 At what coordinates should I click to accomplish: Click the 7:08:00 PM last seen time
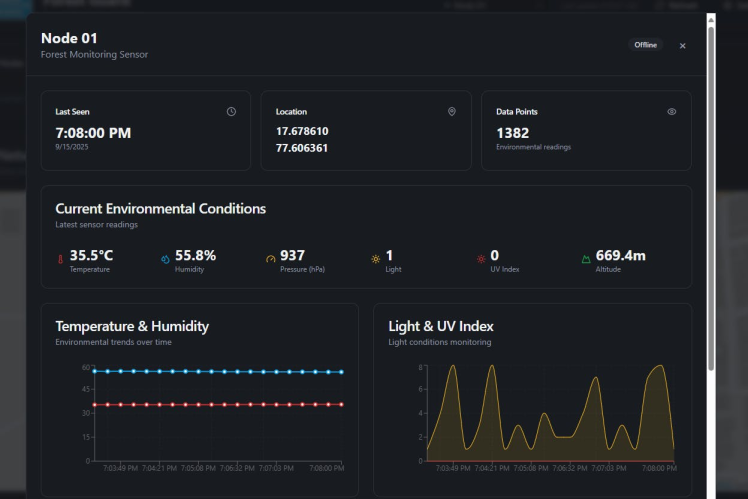point(93,132)
